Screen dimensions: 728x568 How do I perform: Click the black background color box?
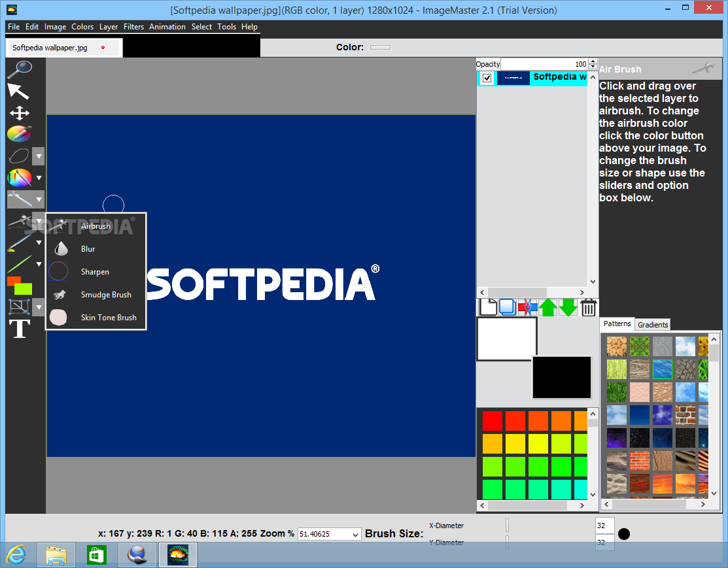pos(562,377)
